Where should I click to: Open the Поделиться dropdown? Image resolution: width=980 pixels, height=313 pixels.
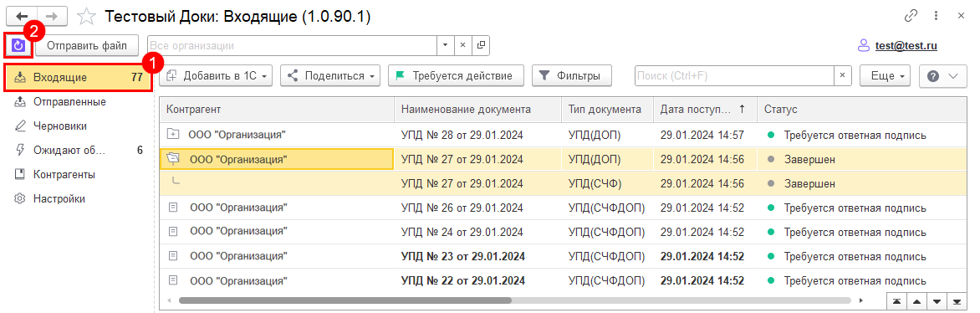(x=330, y=76)
